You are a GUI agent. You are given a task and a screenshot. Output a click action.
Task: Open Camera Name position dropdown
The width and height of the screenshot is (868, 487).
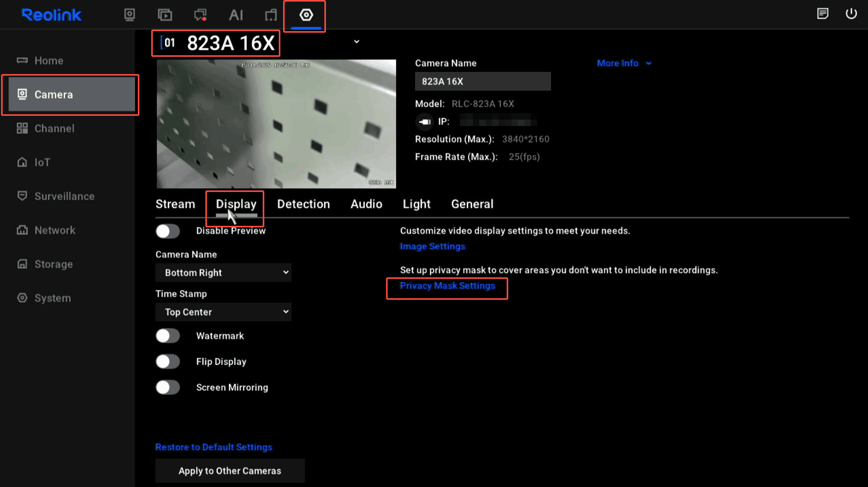pyautogui.click(x=224, y=272)
